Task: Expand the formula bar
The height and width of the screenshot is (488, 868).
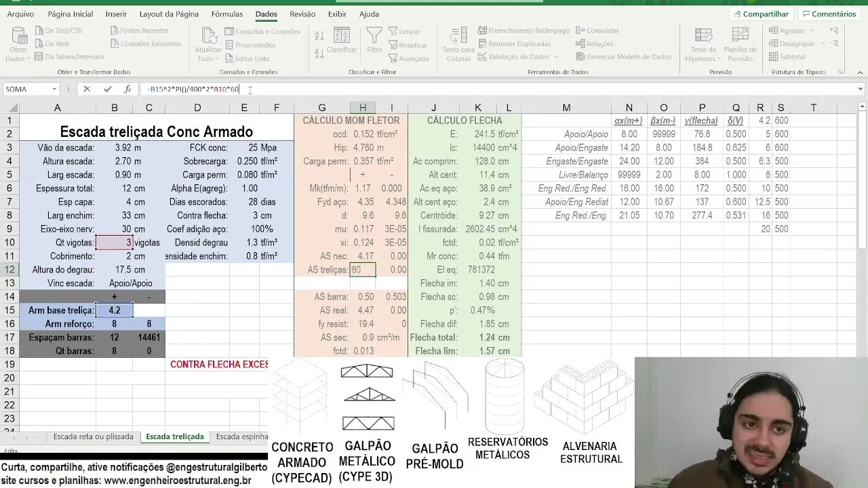Action: click(861, 89)
